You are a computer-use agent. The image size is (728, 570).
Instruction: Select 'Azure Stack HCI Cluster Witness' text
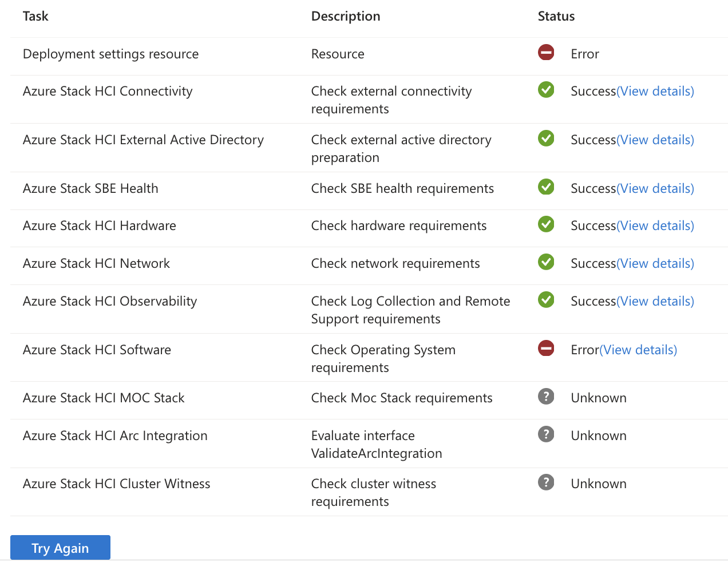117,484
